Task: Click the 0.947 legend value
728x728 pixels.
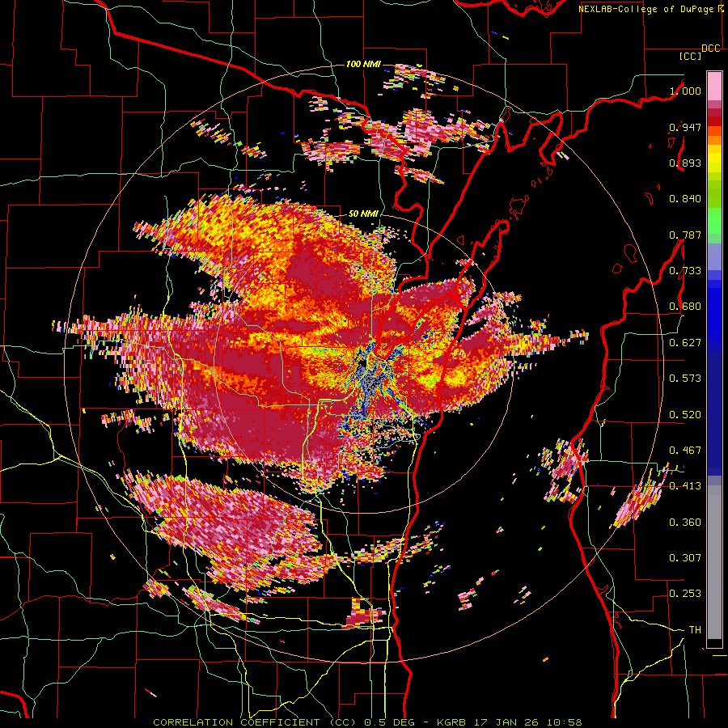Action: [685, 127]
